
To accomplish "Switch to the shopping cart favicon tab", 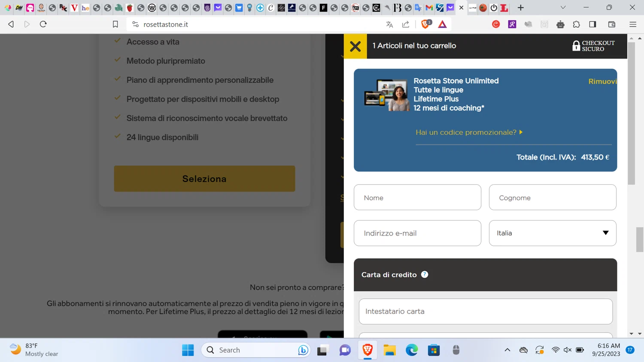I will point(239,8).
